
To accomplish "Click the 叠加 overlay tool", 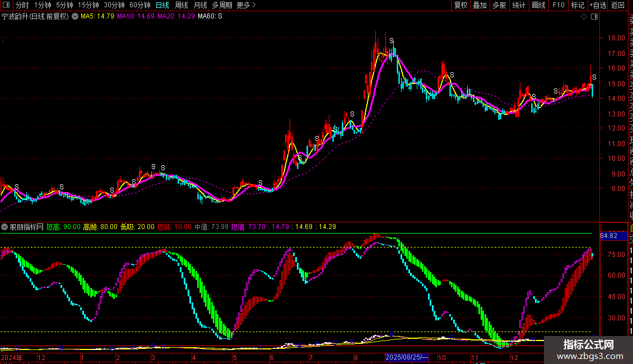I will 480,6.
